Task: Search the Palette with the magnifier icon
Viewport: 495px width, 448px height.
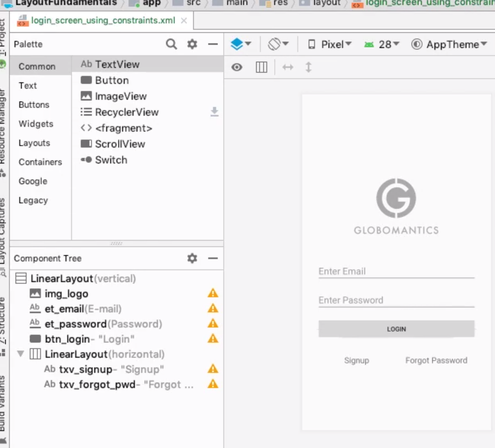Action: pyautogui.click(x=172, y=44)
